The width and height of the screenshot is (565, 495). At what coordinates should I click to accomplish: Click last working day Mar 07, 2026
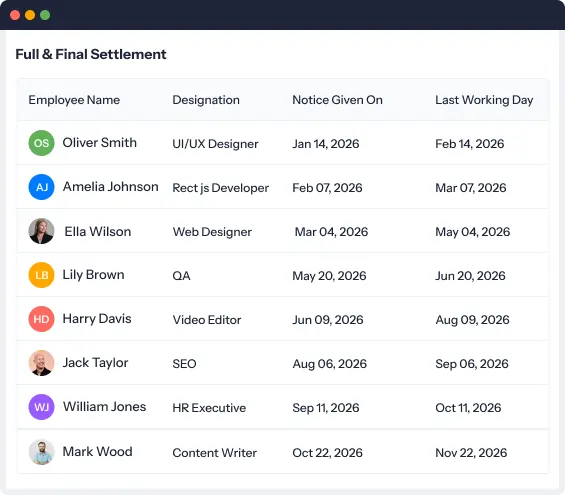tap(471, 188)
